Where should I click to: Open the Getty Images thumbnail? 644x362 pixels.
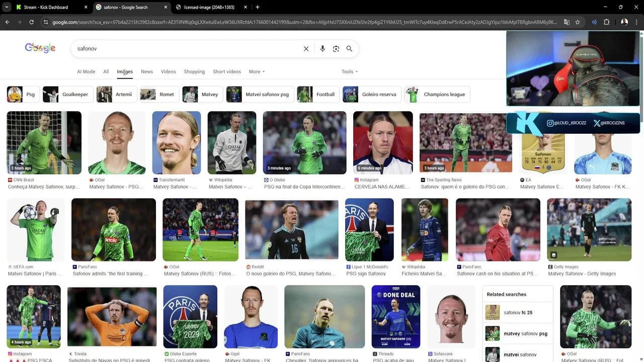(x=589, y=230)
